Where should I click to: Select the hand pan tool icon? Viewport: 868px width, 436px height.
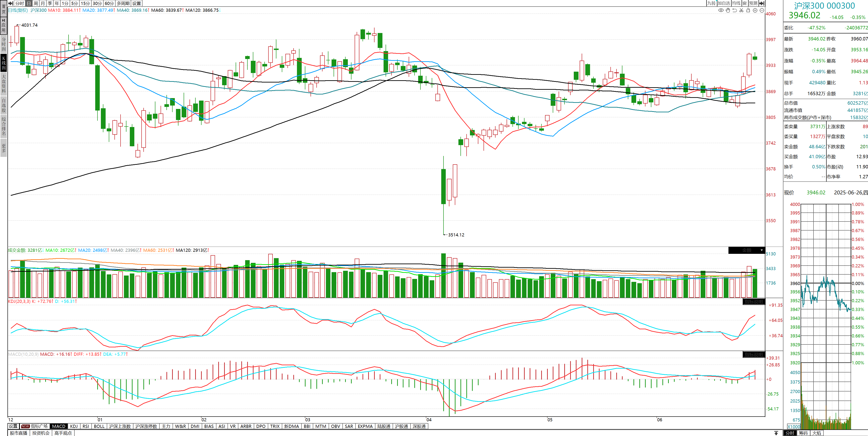pos(728,10)
